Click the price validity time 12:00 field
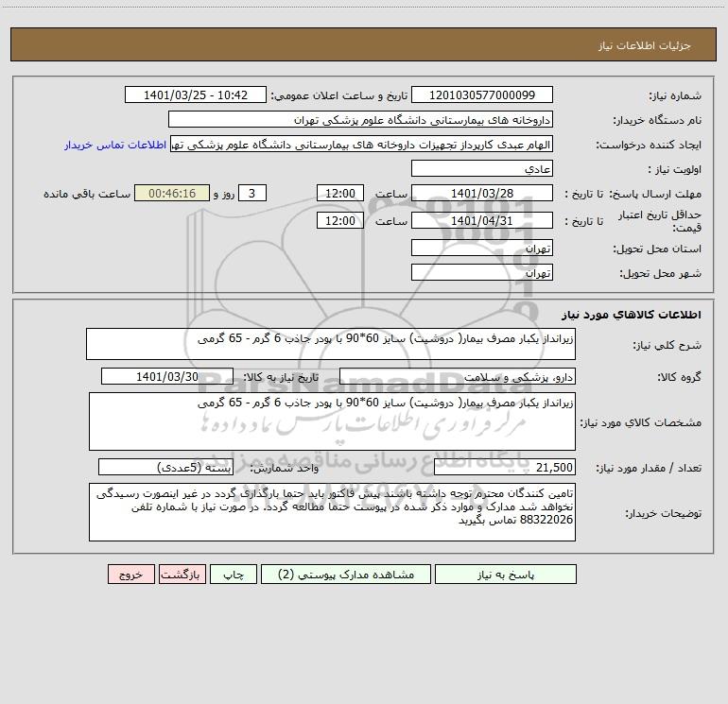Screen dimensions: 728x704 [339, 220]
